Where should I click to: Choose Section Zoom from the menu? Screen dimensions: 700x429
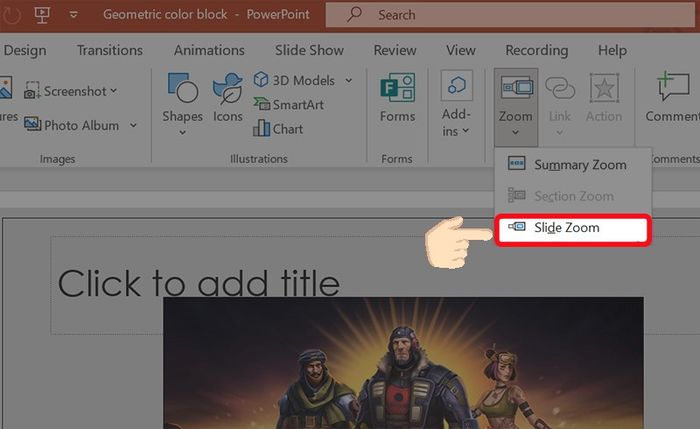(573, 196)
